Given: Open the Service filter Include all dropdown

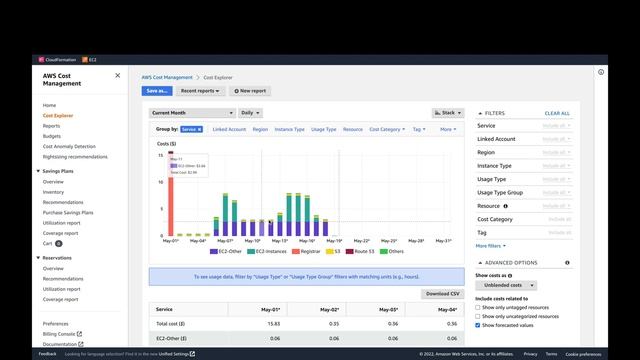Looking at the screenshot, I should (556, 126).
